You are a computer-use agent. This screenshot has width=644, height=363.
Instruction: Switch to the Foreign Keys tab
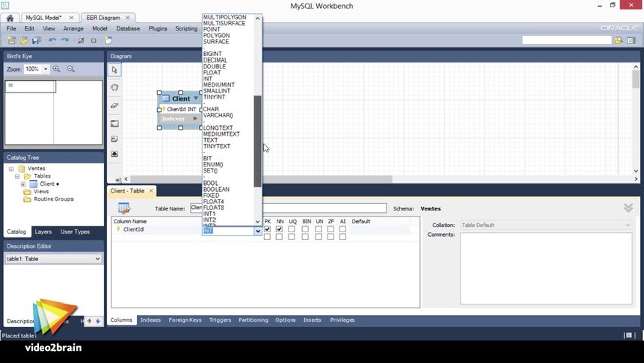[185, 320]
